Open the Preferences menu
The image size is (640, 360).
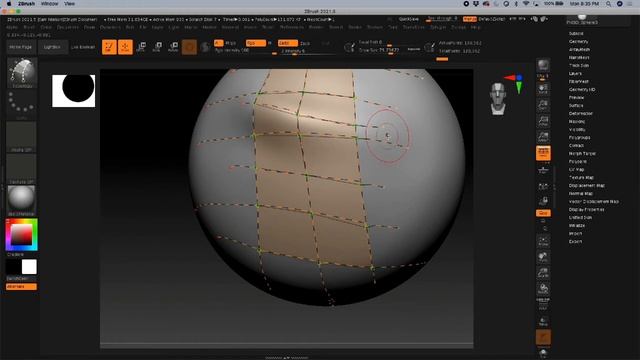point(292,27)
